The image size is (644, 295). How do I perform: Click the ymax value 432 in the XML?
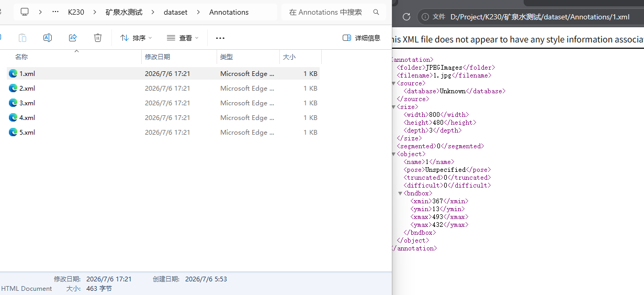(x=438, y=225)
